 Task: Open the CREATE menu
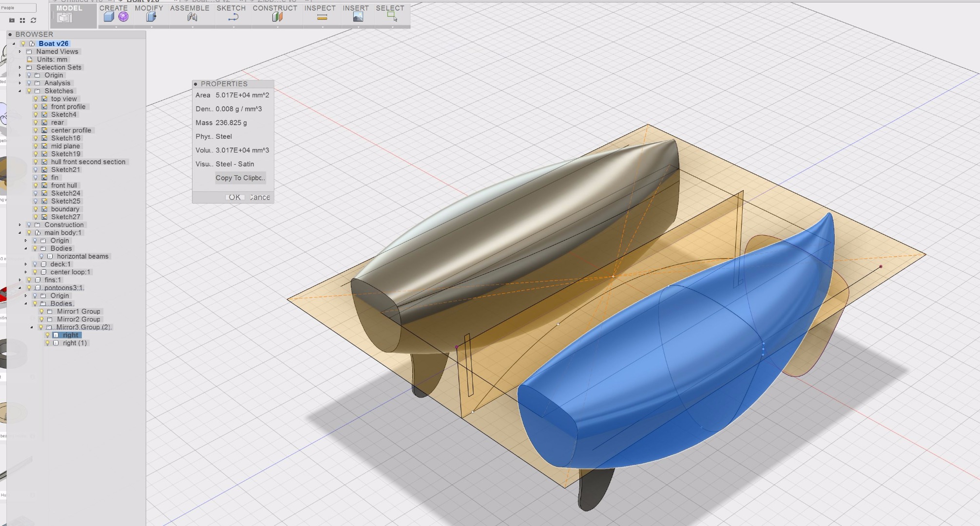tap(114, 8)
